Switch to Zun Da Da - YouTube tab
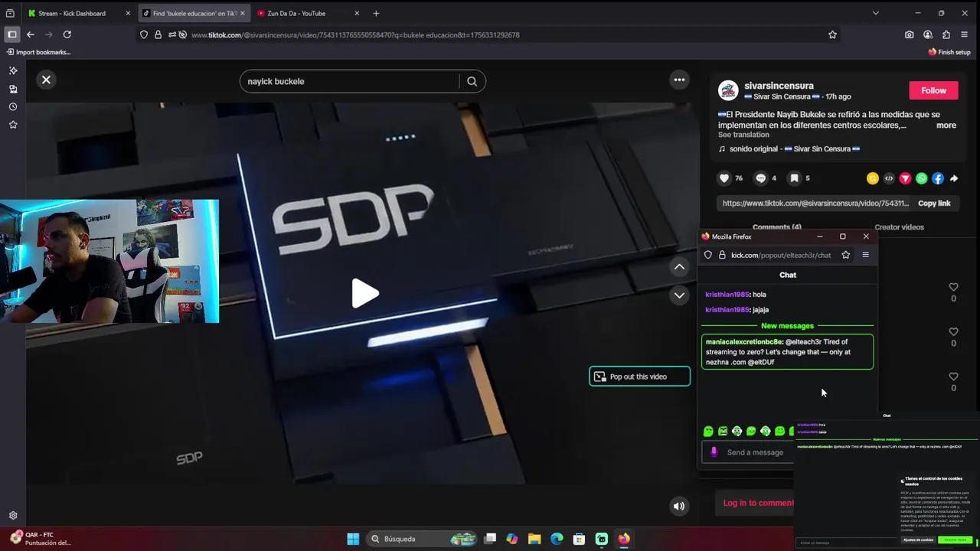 pos(296,13)
